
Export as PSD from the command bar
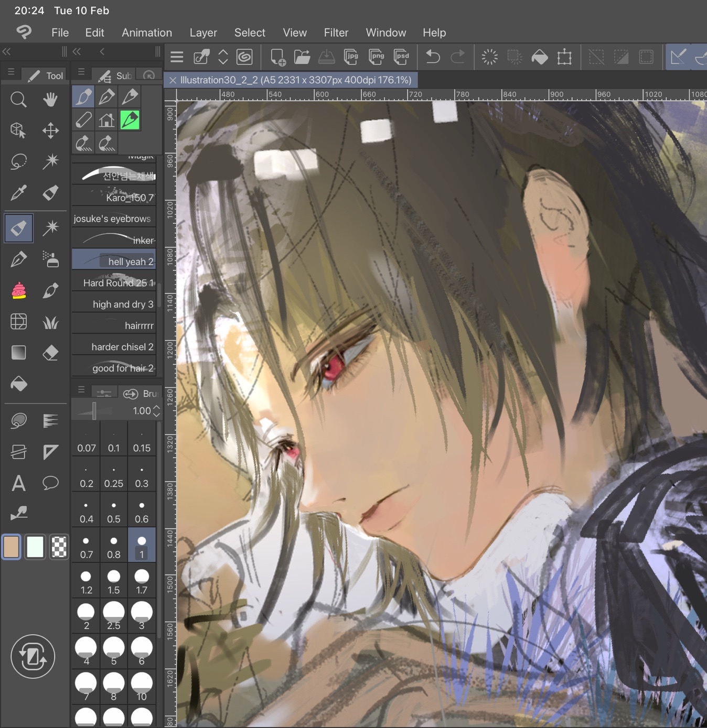pos(401,57)
